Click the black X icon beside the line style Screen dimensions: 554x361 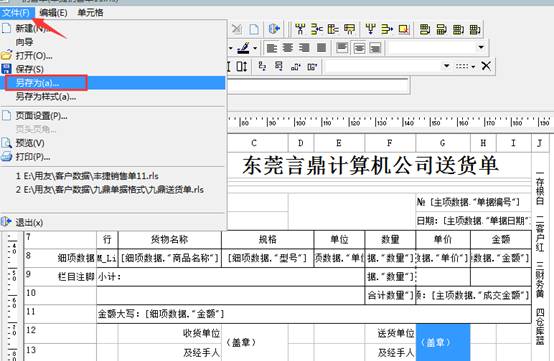[486, 66]
